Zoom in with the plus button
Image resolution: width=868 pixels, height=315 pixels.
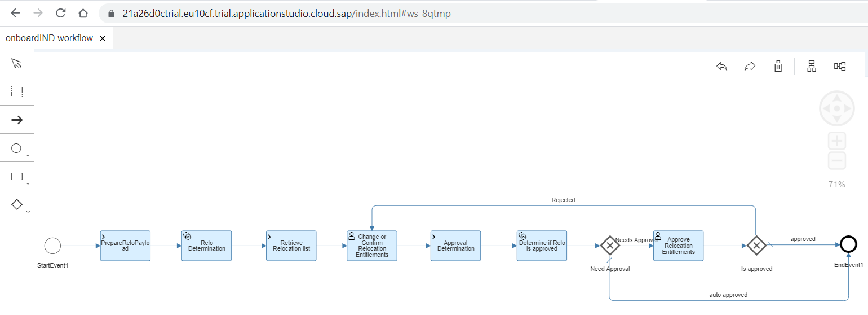(x=837, y=141)
